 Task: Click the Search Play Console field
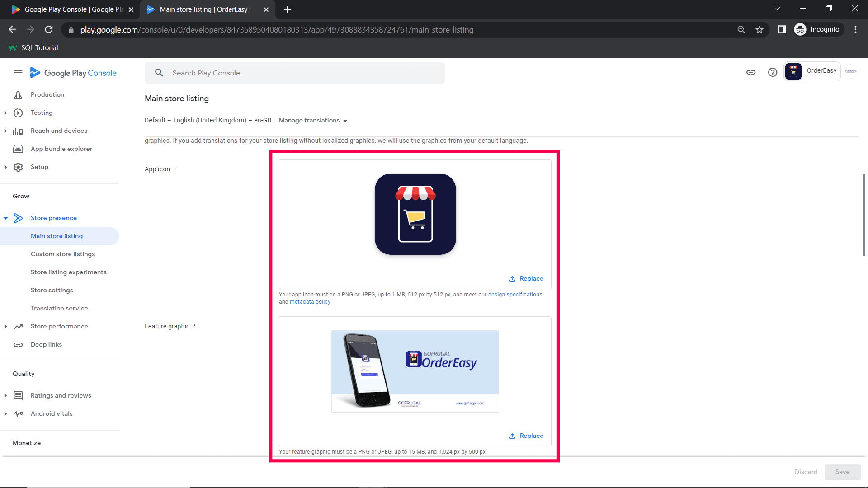(x=295, y=73)
